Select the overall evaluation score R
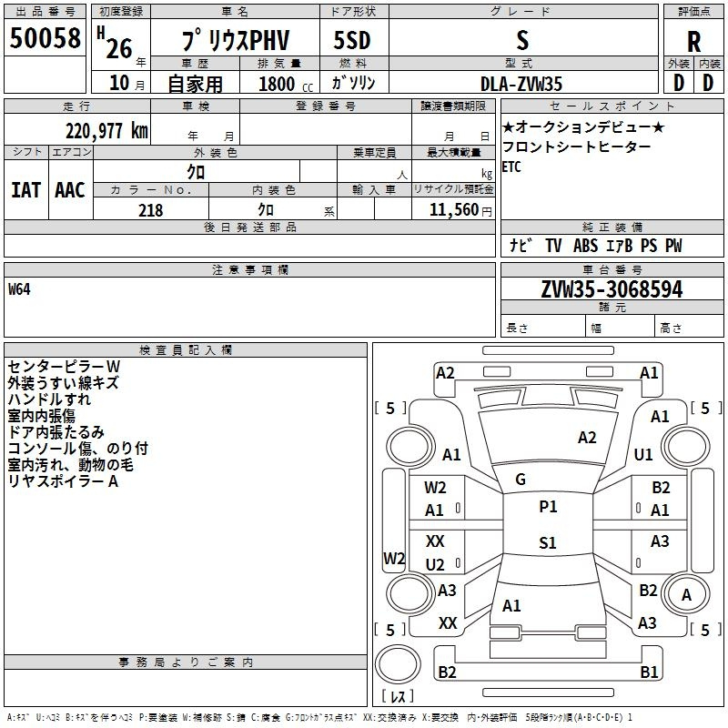Image resolution: width=728 pixels, height=728 pixels. [x=693, y=42]
